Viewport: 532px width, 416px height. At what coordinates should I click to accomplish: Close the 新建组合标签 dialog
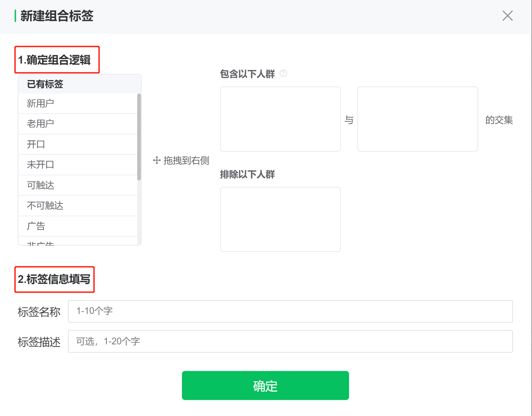pos(507,16)
